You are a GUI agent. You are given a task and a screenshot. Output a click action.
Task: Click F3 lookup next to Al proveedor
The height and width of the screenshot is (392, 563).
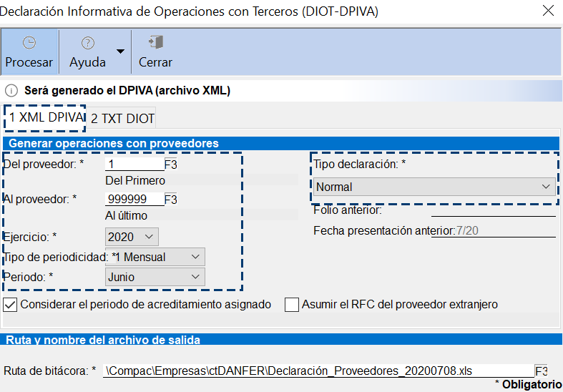[171, 199]
